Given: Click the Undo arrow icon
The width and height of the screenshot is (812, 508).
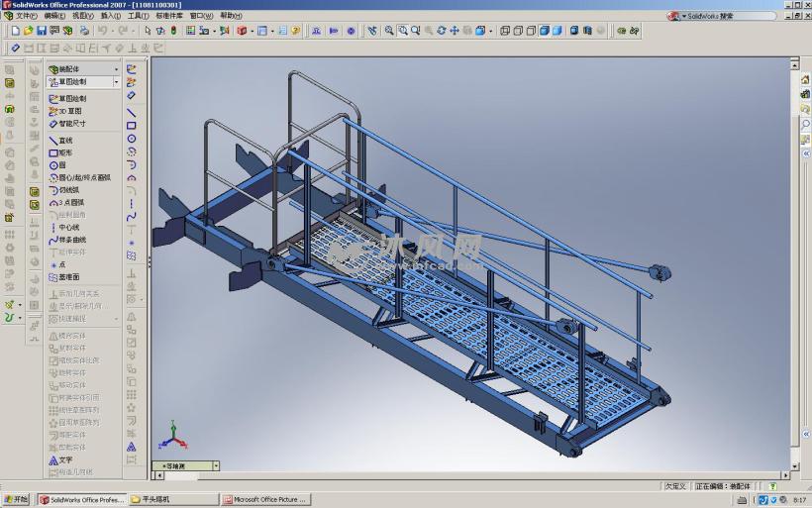Looking at the screenshot, I should click(x=102, y=31).
